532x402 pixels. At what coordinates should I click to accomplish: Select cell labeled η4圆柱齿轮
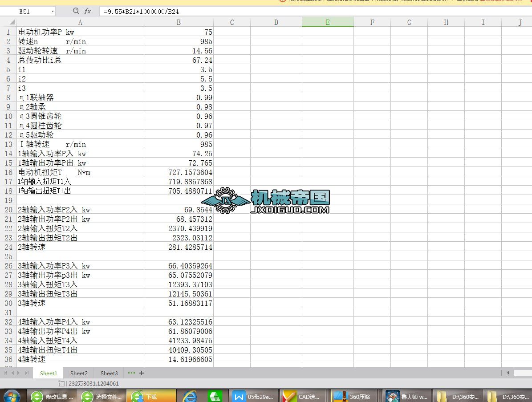coord(81,126)
